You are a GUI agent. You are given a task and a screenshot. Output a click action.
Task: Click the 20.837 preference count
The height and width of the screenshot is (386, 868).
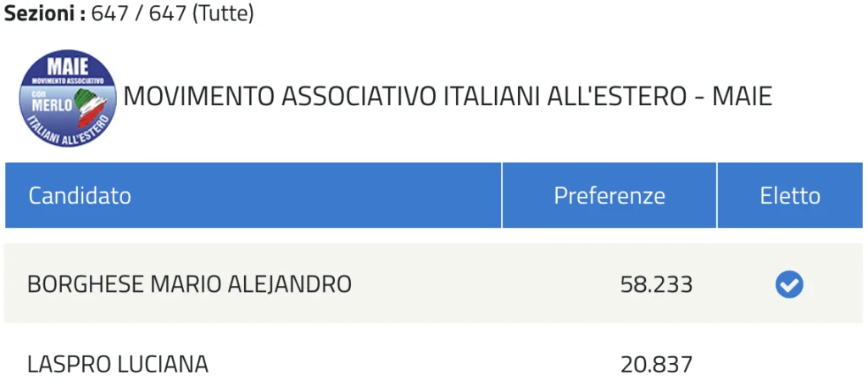click(x=656, y=365)
